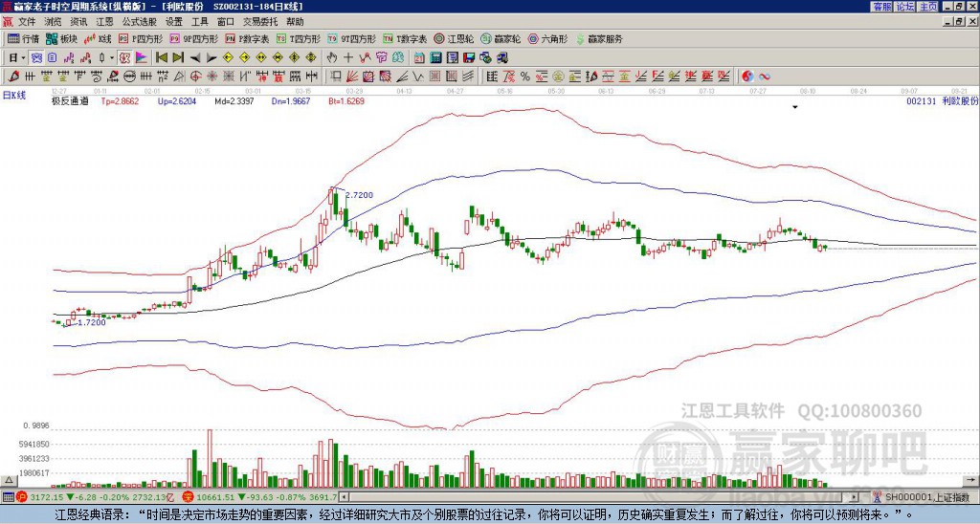Screen dimensions: 980x524
Task: Open the 行情 market quotes view
Action: tap(23, 38)
